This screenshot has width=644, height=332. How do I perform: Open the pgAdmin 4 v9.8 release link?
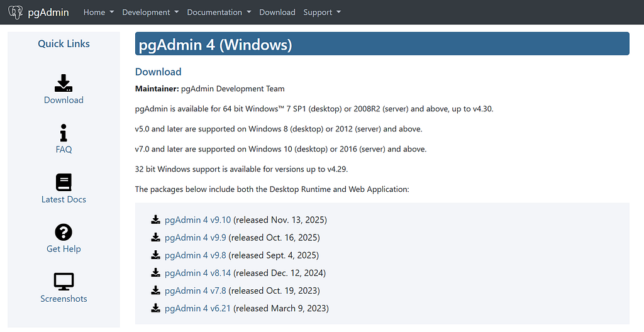click(x=196, y=255)
